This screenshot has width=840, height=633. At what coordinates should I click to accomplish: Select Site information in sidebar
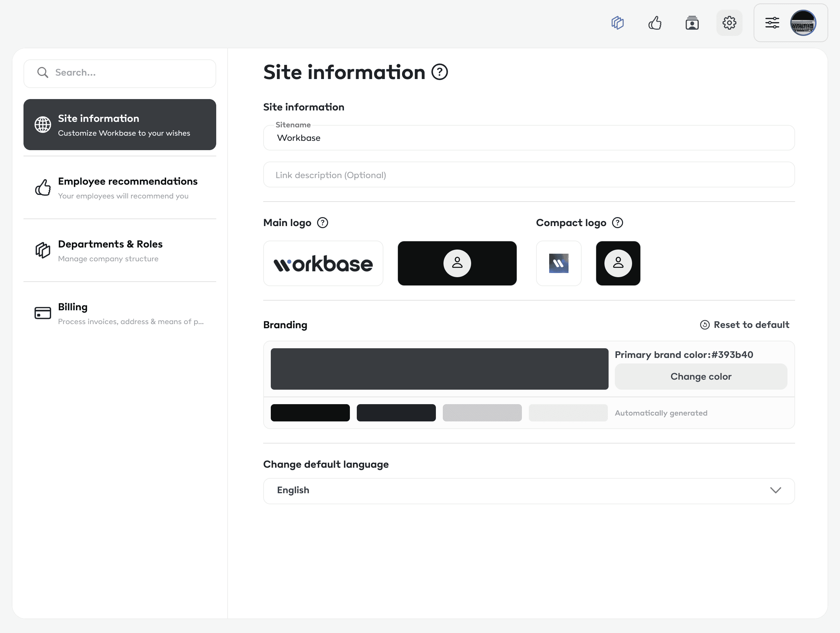(120, 125)
